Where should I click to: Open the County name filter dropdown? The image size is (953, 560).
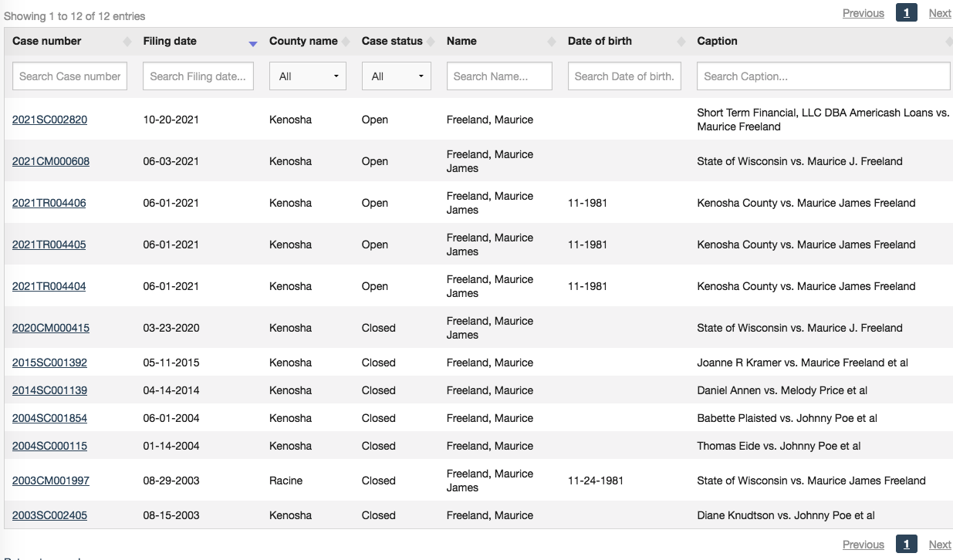pos(308,76)
